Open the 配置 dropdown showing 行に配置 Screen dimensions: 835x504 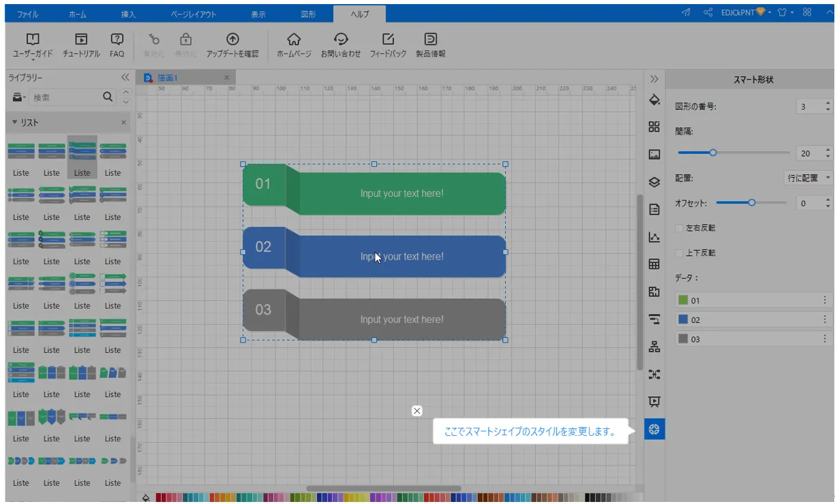809,178
